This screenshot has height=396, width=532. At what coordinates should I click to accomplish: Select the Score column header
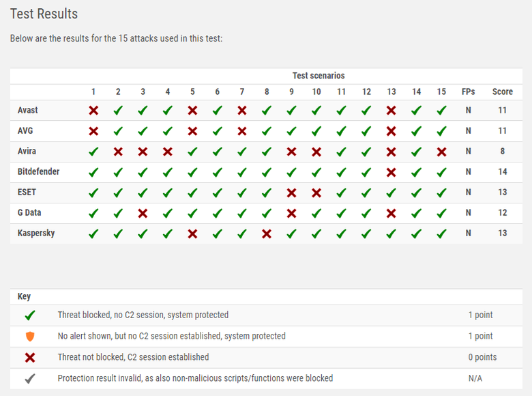[x=503, y=91]
